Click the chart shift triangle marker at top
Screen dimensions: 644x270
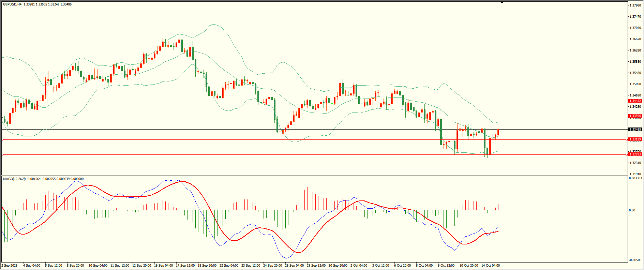pyautogui.click(x=502, y=2)
